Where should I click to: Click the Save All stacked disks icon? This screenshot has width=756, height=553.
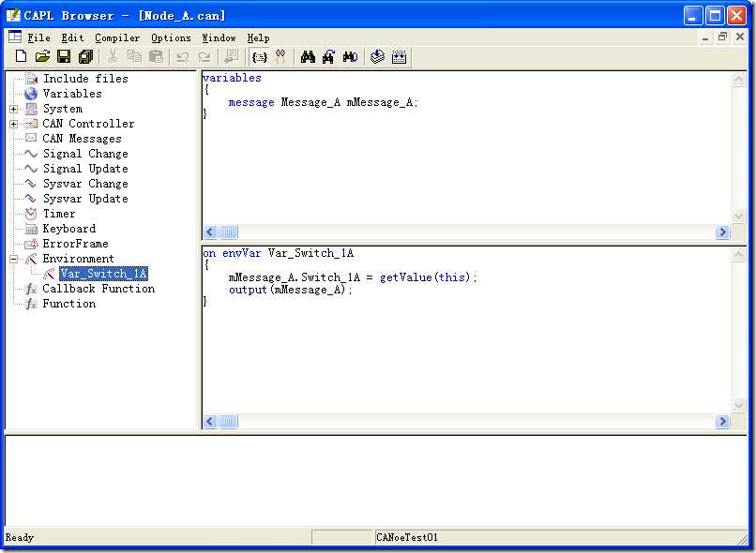coord(85,57)
